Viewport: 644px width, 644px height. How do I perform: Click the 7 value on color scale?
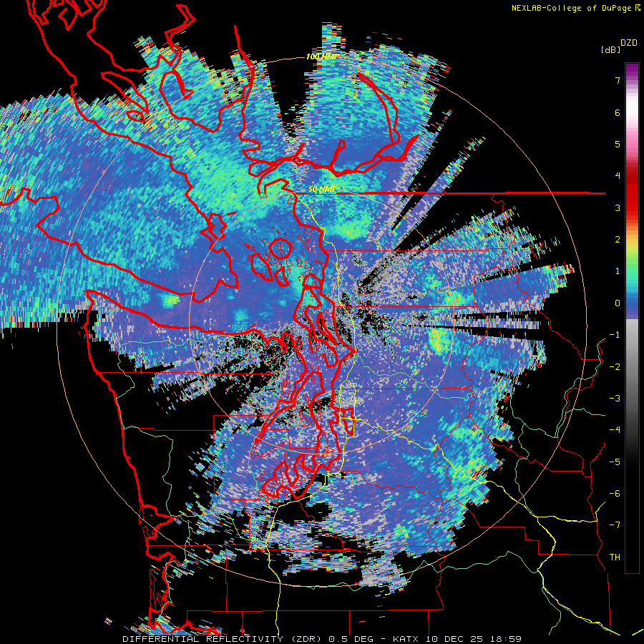[x=618, y=80]
